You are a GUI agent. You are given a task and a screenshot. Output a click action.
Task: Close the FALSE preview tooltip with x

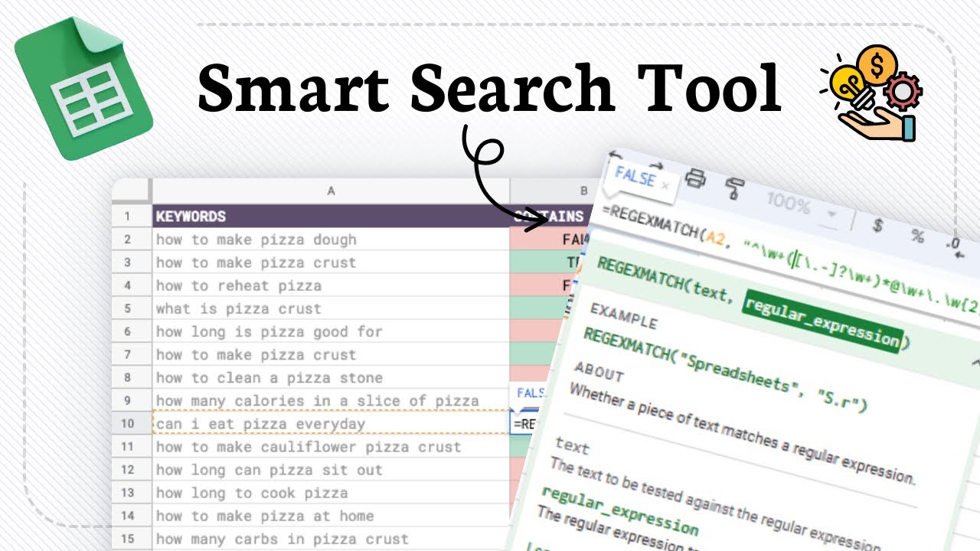[665, 185]
